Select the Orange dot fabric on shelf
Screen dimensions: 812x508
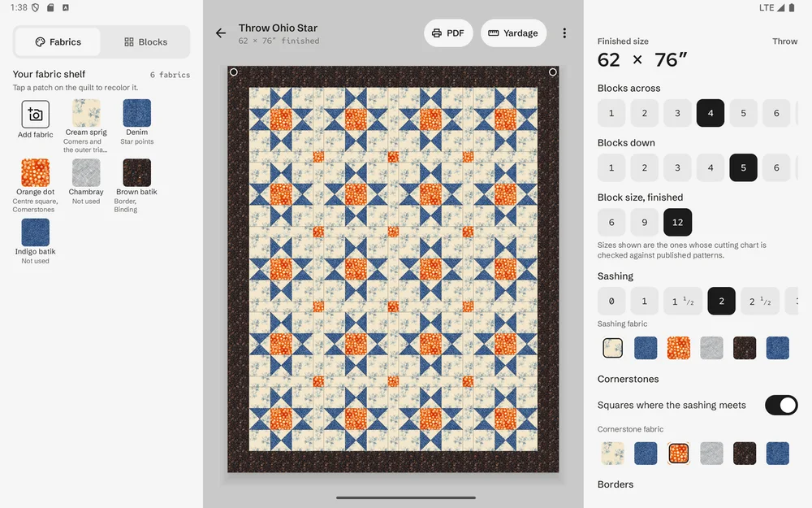click(x=35, y=172)
